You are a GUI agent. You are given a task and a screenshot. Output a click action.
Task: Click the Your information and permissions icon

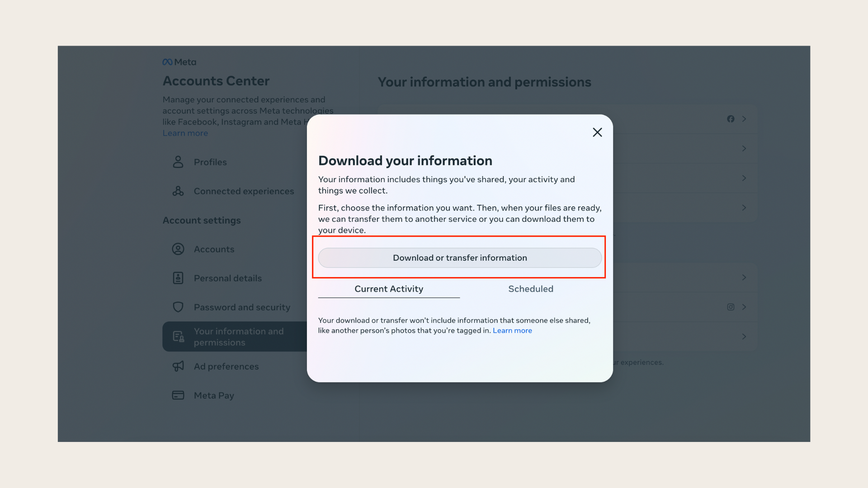(x=177, y=337)
